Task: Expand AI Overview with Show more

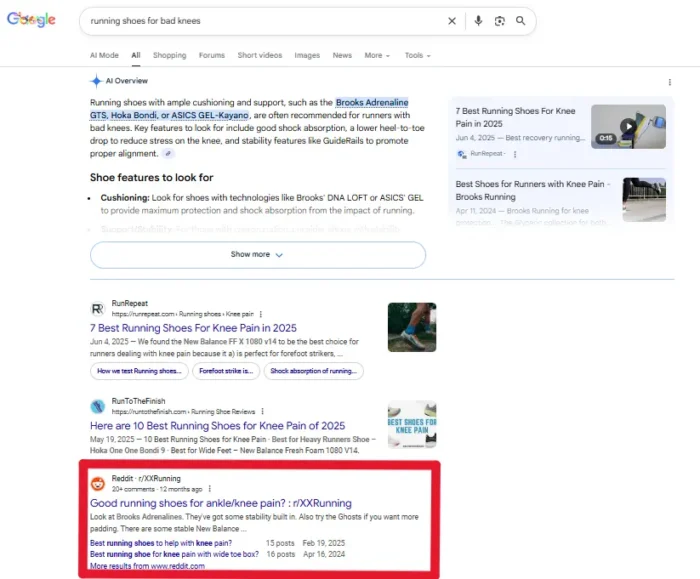Action: [258, 255]
